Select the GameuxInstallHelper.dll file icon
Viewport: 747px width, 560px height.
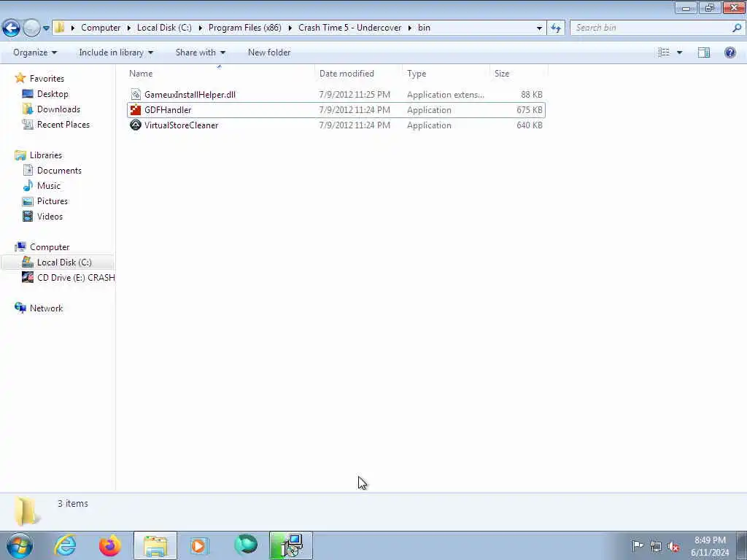click(136, 94)
